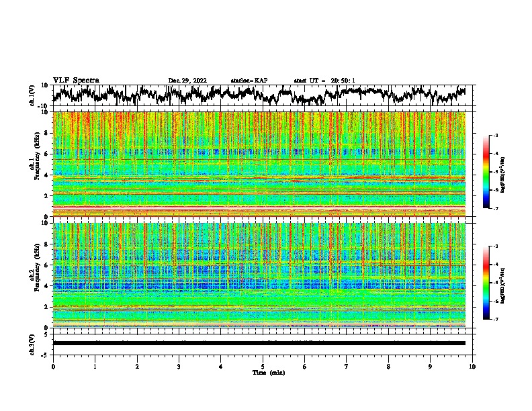The width and height of the screenshot is (532, 411).
Task: Click the "-3" tick on ch.2 colorbar
Action: point(496,246)
